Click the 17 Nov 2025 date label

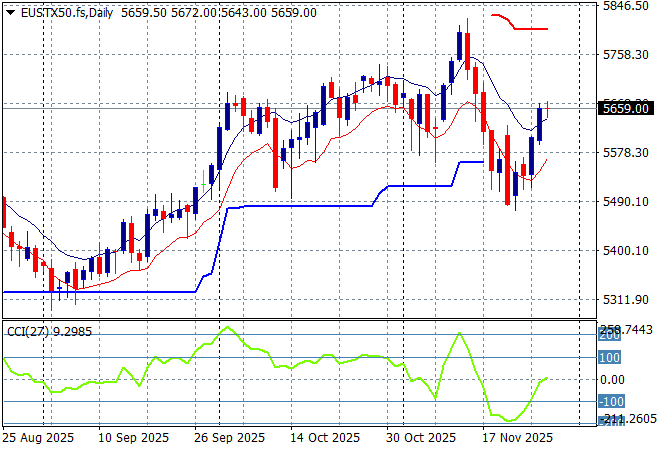[517, 438]
